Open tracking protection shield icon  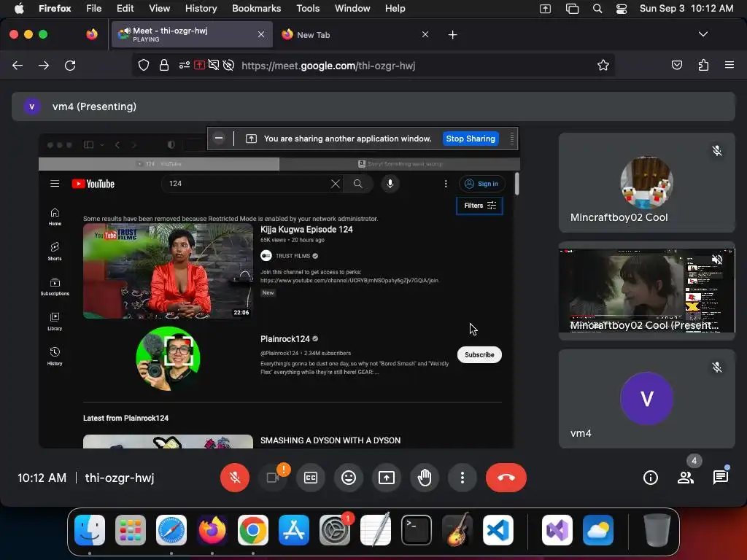[144, 65]
